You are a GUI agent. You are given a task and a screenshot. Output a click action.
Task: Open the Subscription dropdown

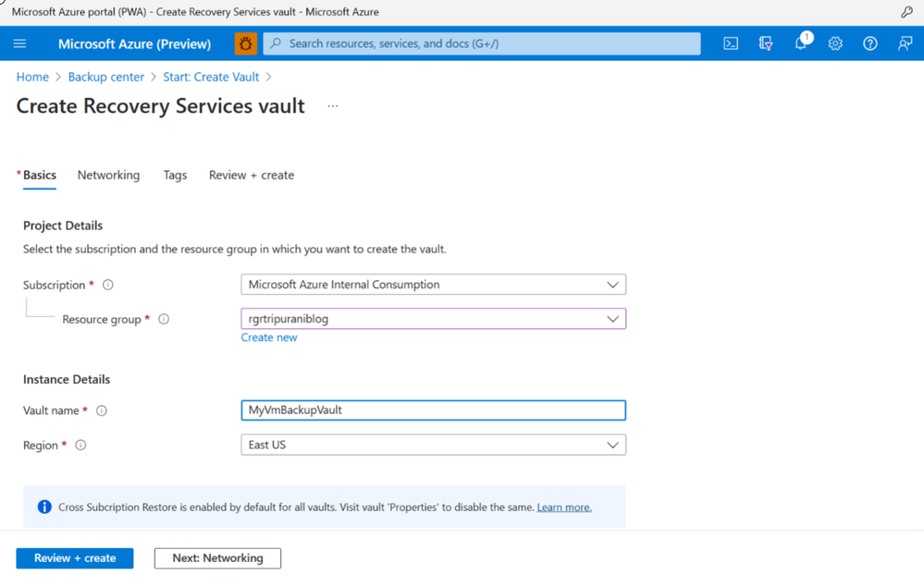pyautogui.click(x=433, y=285)
